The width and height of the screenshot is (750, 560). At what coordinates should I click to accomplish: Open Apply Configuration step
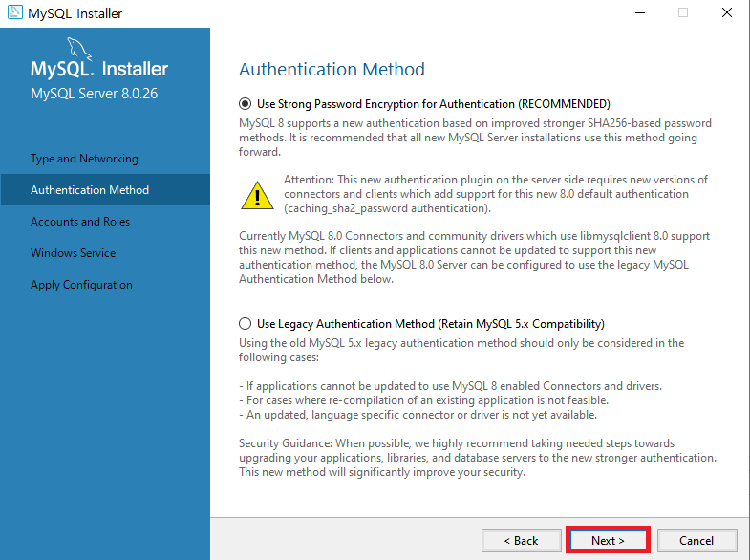click(x=81, y=285)
